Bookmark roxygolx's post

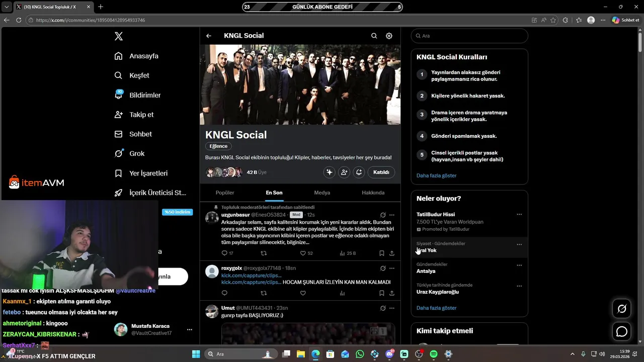[382, 293]
